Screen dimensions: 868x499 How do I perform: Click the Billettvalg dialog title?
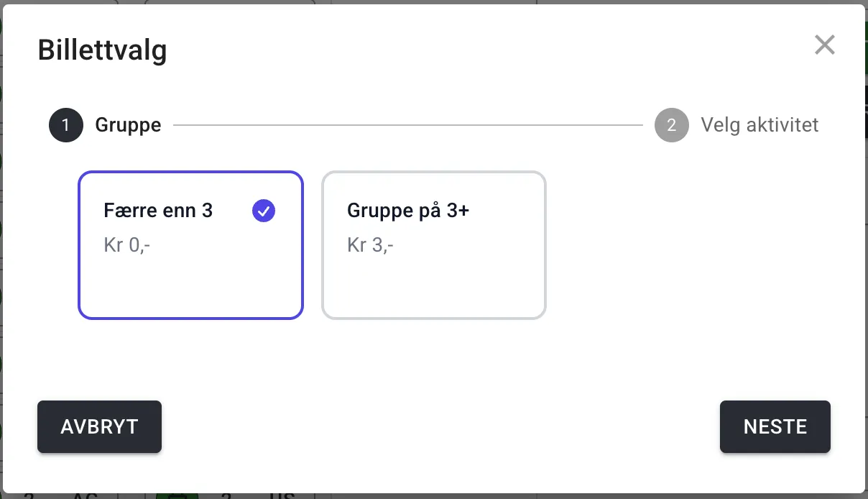pos(102,50)
